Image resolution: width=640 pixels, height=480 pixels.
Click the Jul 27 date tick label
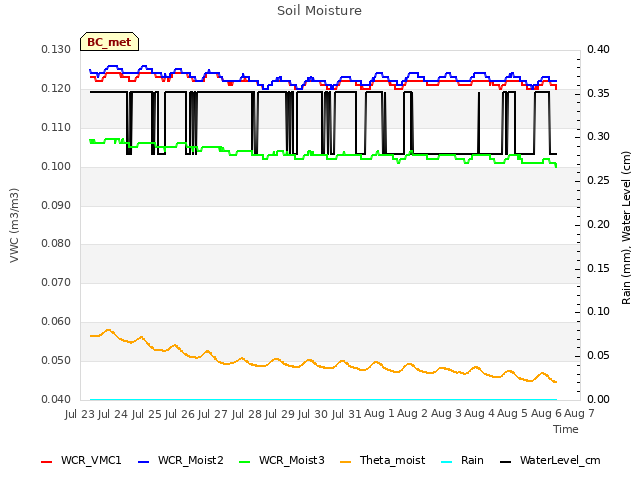[x=213, y=414]
